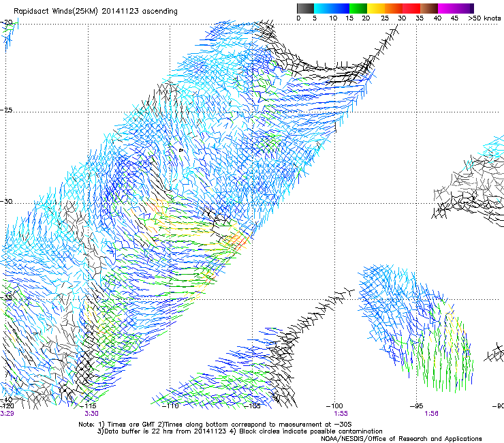
Task: Click the '>50 knots' legend label
Action: (484, 18)
